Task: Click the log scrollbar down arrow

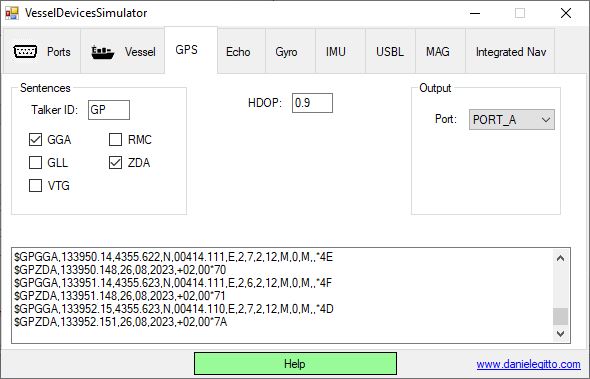Action: (x=560, y=333)
